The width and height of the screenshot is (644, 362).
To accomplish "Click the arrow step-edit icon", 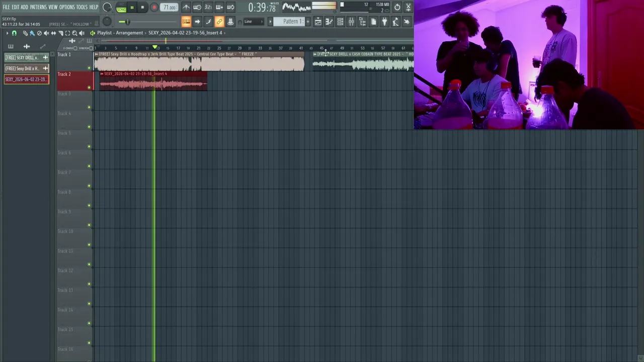I will coord(197,22).
